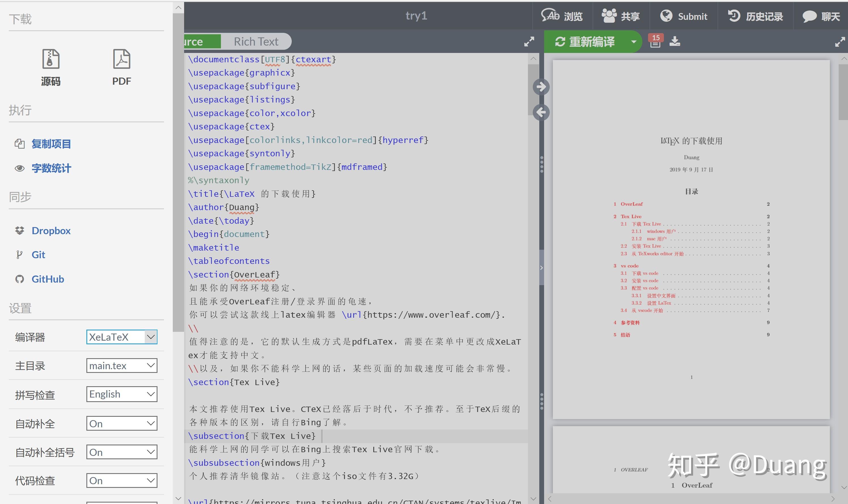
Task: Change spell check language from English
Action: point(122,394)
